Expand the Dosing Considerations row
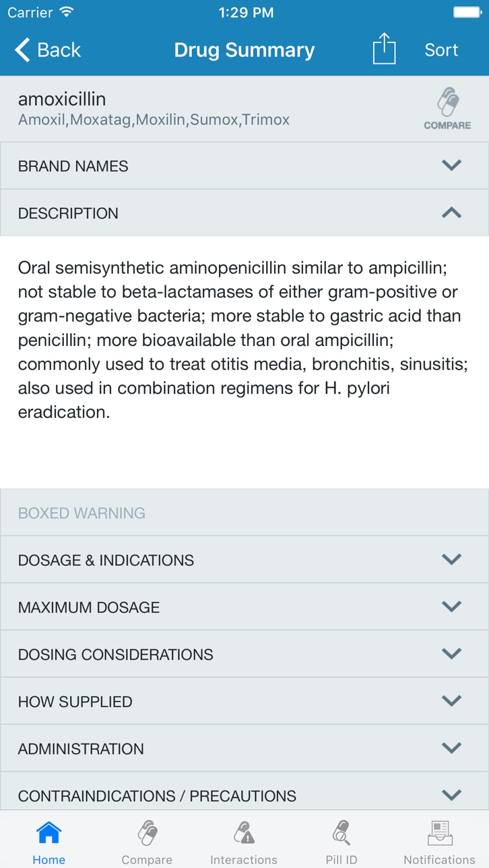The image size is (489, 868). 244,654
